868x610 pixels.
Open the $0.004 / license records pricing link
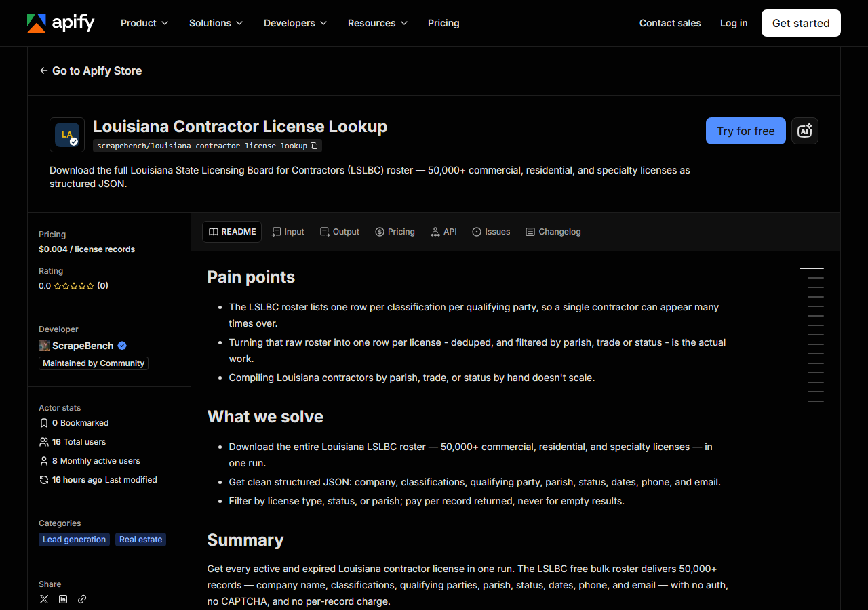(87, 249)
